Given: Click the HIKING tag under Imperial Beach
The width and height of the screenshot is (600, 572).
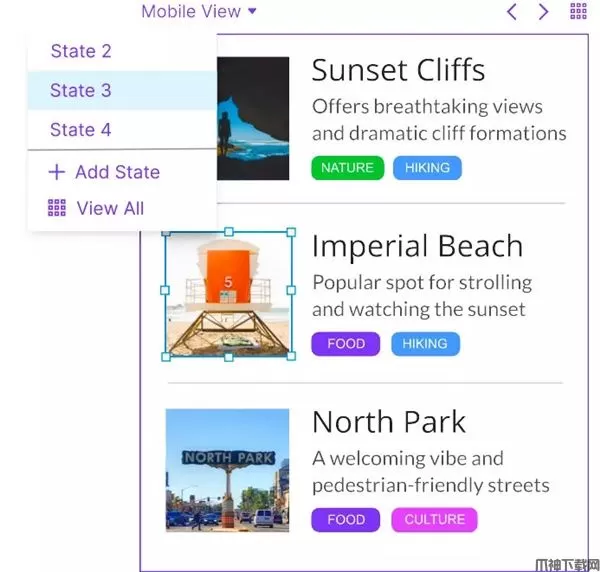Looking at the screenshot, I should [x=425, y=344].
